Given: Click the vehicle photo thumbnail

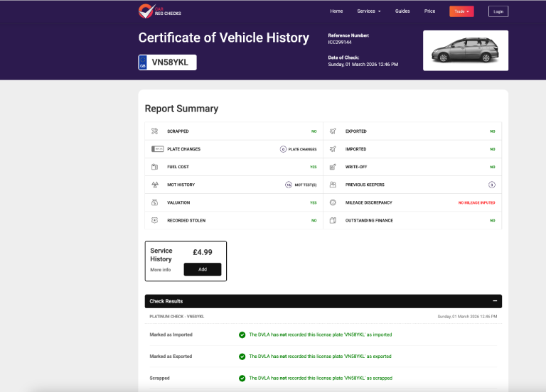Looking at the screenshot, I should [466, 50].
